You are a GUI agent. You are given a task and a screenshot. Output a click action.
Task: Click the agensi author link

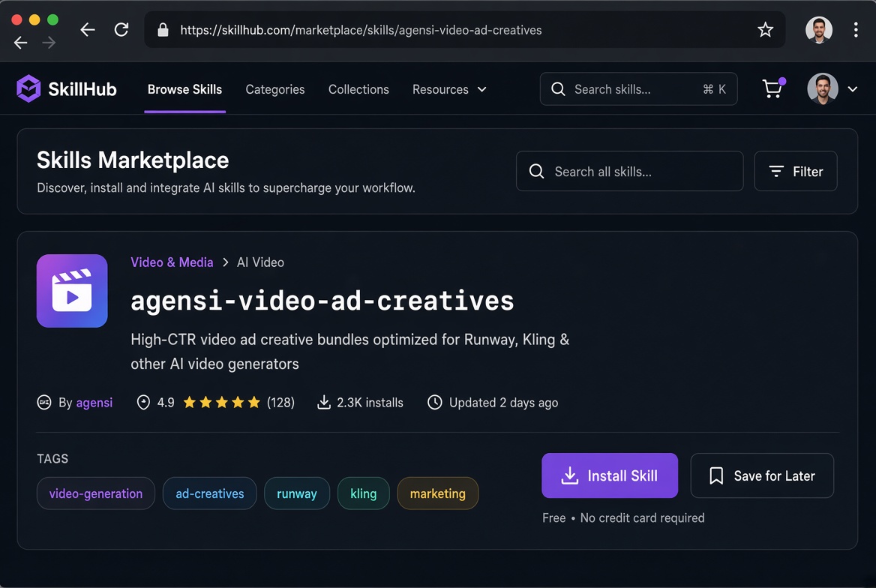[x=94, y=403]
